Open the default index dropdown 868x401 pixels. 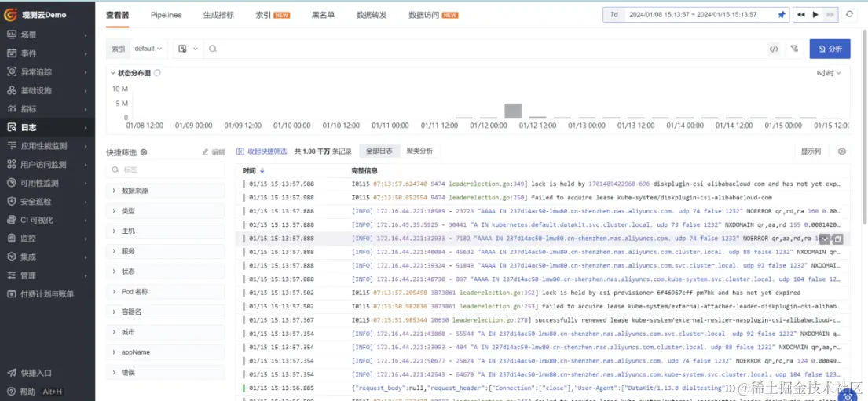[148, 49]
